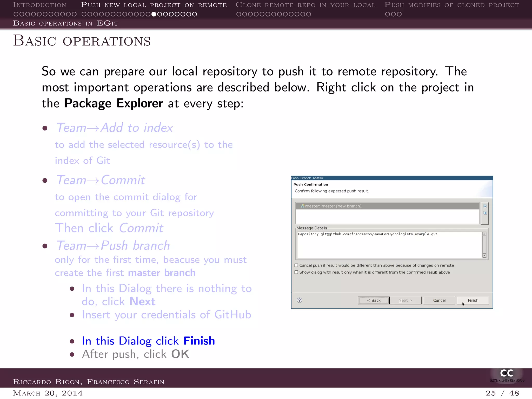Click the Team→Push branch text

pos(113,245)
